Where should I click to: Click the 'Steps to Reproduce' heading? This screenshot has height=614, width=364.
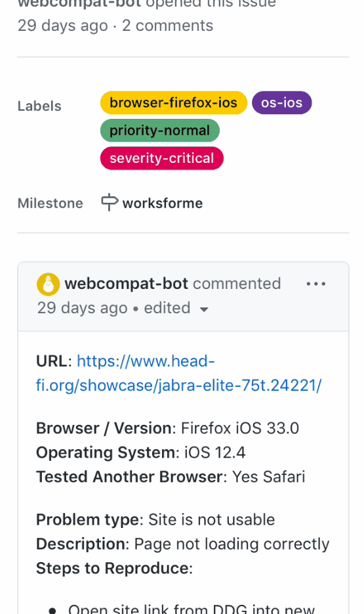point(113,568)
